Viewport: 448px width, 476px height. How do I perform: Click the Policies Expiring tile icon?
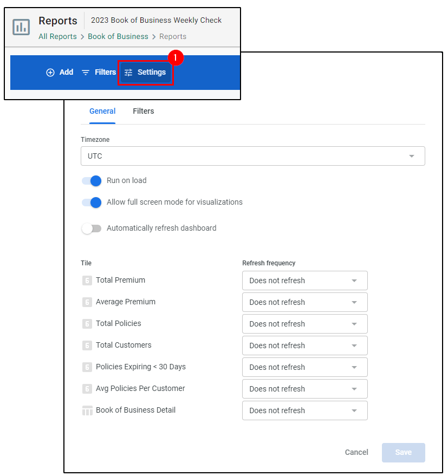tap(87, 367)
